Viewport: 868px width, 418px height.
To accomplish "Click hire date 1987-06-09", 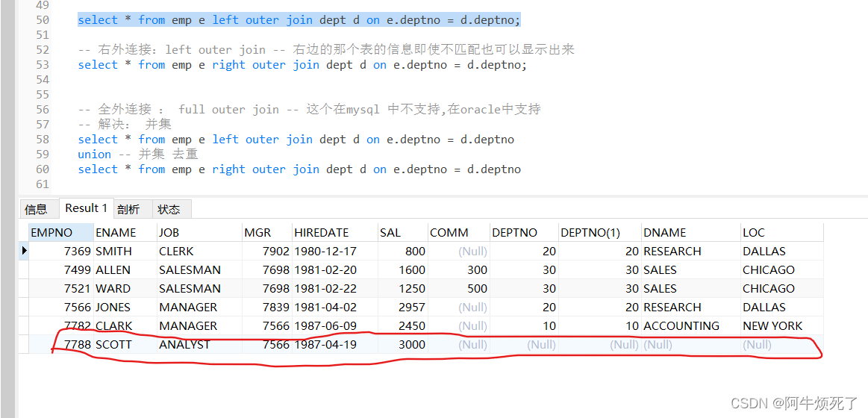I will point(335,326).
